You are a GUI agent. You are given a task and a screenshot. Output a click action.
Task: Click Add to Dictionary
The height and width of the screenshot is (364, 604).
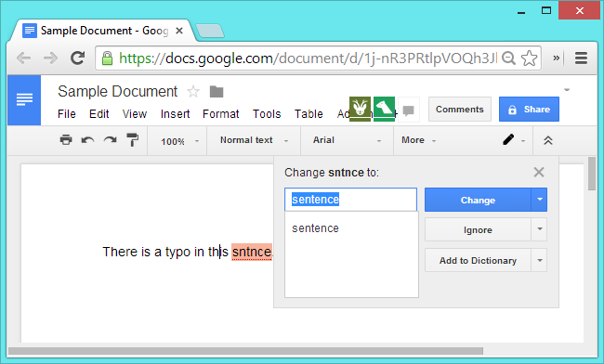click(478, 260)
